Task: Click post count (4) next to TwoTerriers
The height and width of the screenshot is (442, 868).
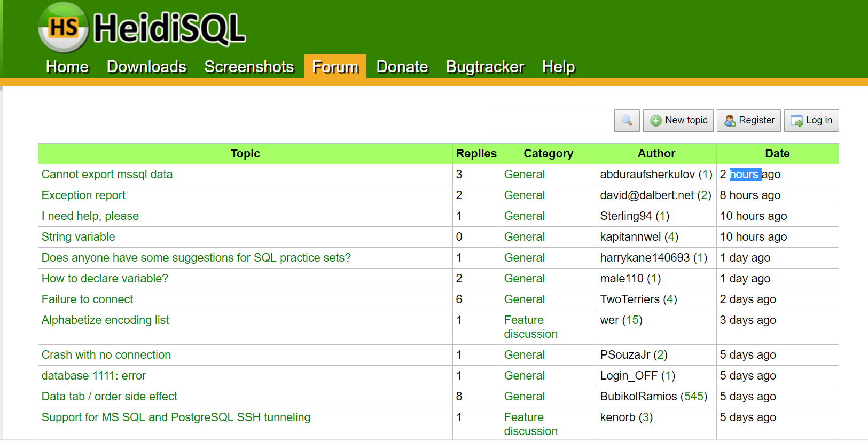Action: tap(670, 299)
